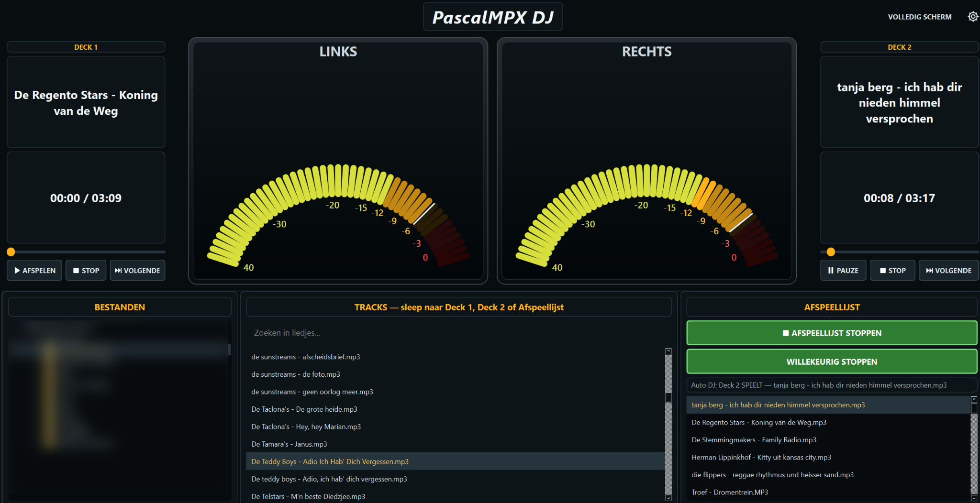Click the PascalMPX DJ title logo

click(x=493, y=17)
